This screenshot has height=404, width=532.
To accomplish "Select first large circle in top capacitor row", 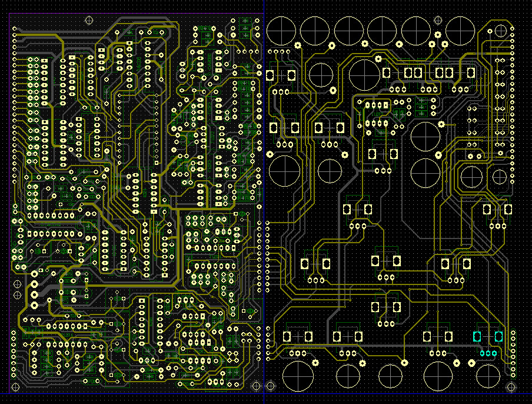I will click(x=281, y=31).
